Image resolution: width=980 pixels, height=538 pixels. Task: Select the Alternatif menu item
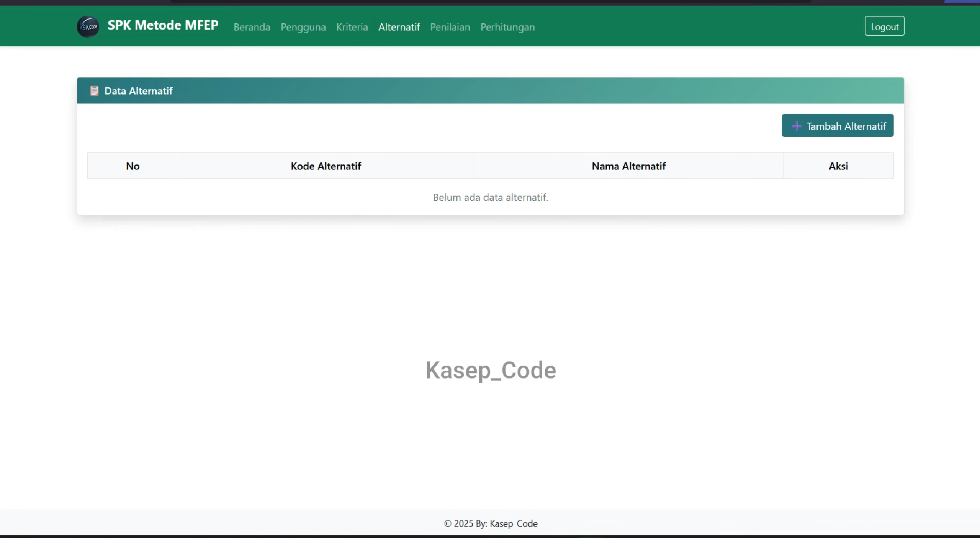(x=399, y=27)
